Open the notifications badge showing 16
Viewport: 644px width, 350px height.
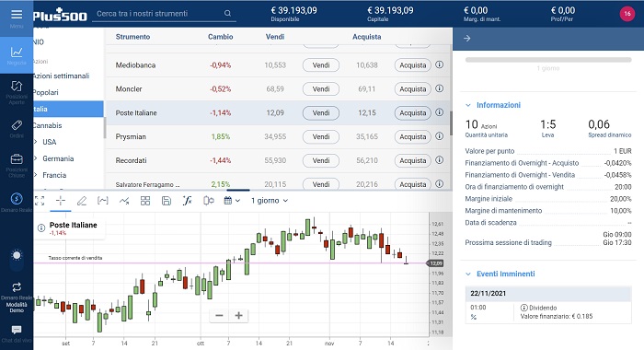pos(627,14)
